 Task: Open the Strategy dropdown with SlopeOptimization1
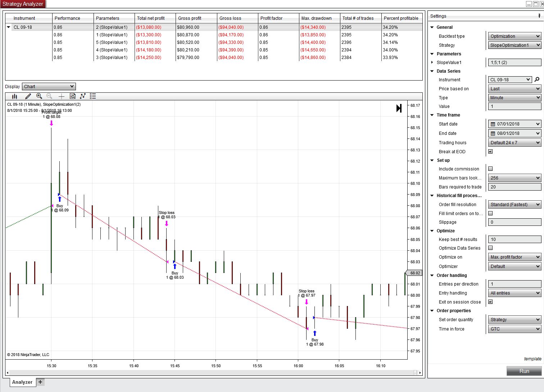tap(515, 45)
